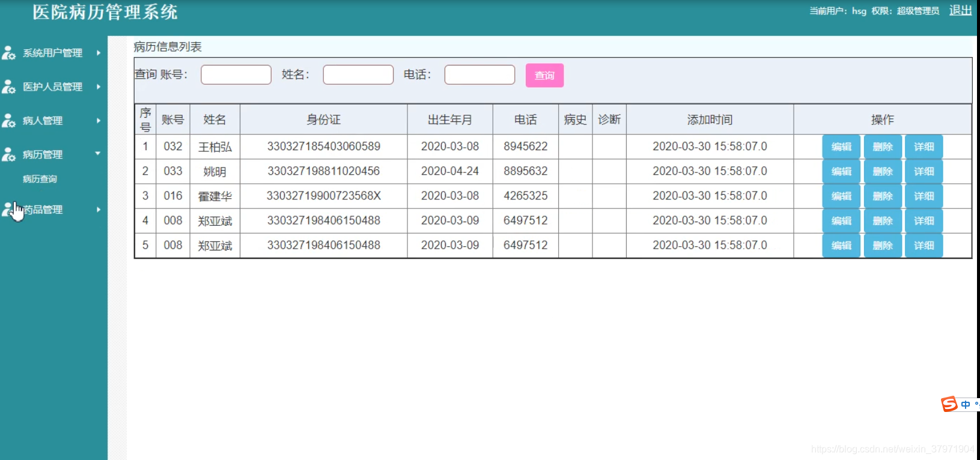Screen dimensions: 980x460
Task: Click phone number 4265325
Action: (x=526, y=195)
